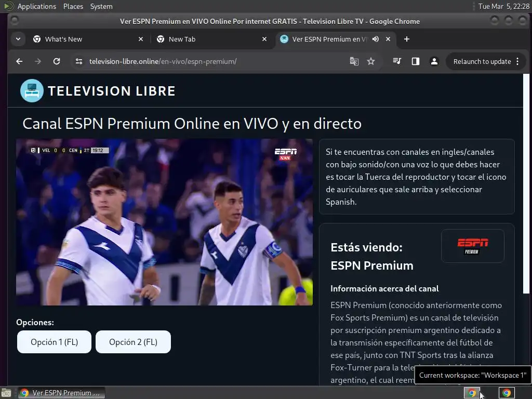Screen dimensions: 532x399
Task: Open site information icon in address bar
Action: 79,61
